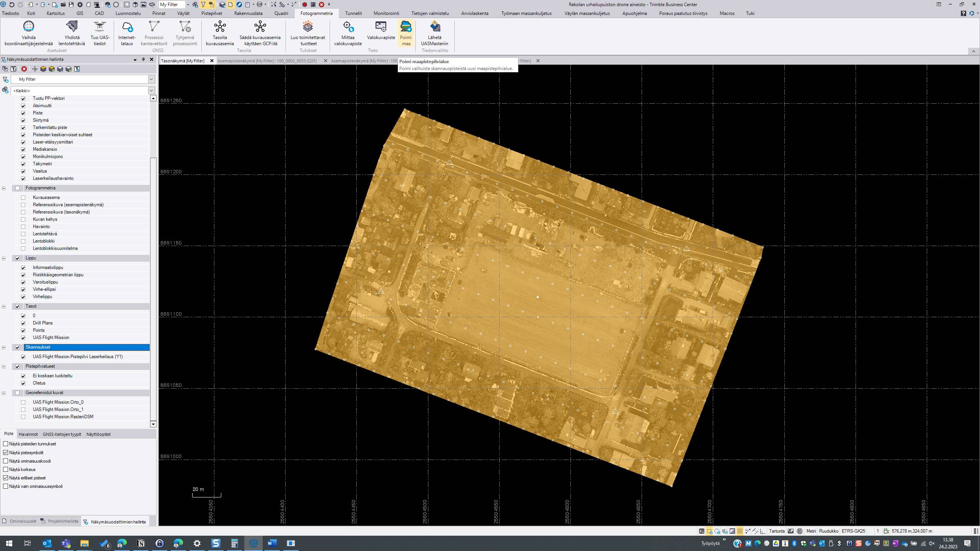Close Tasonäkymä [My Filter] view tab
The width and height of the screenshot is (980, 551).
pos(212,61)
